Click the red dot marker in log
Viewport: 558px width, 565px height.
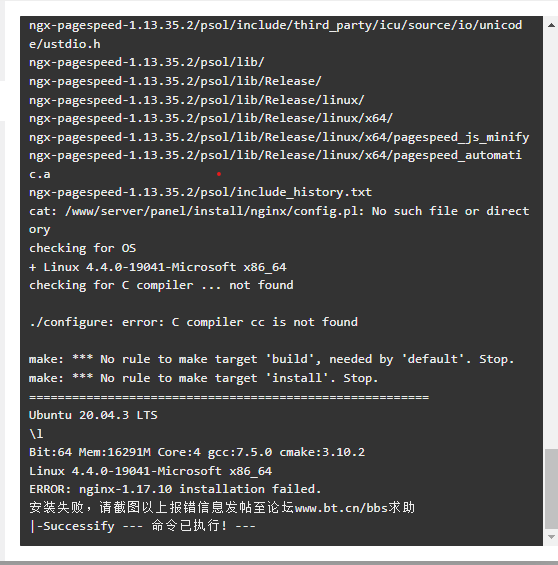[x=219, y=174]
